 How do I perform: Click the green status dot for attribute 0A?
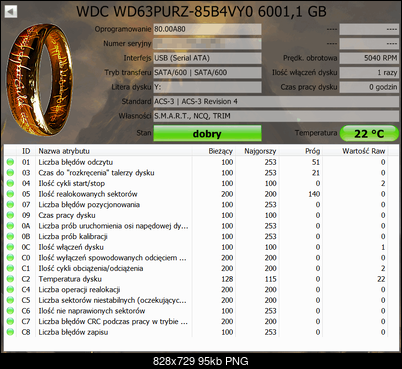tap(10, 226)
